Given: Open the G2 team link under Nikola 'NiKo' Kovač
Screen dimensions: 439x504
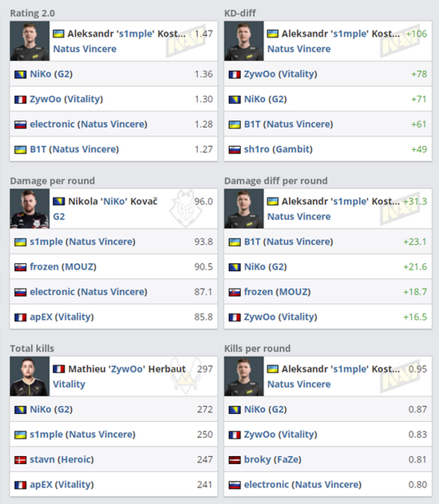Looking at the screenshot, I should pyautogui.click(x=59, y=217).
